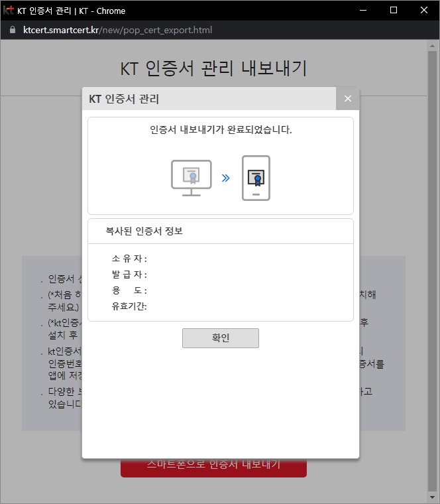This screenshot has height=504, width=440.
Task: Click the padlock icon in the address bar
Action: point(13,30)
